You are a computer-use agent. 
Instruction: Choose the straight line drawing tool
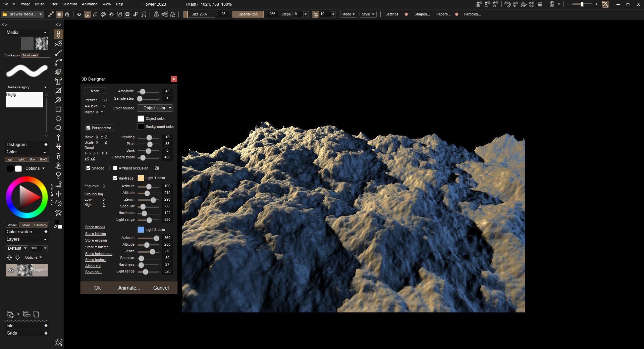click(x=58, y=53)
